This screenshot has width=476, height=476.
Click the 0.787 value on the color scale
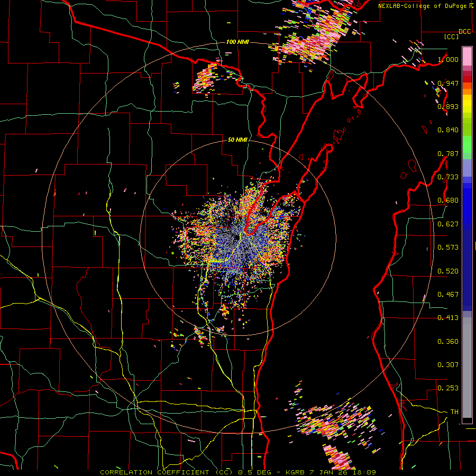(448, 153)
